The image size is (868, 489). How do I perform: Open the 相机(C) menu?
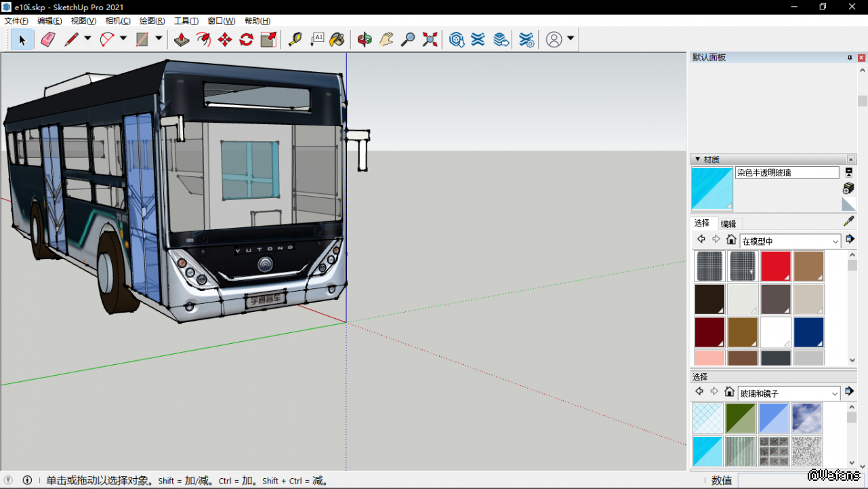(x=118, y=21)
